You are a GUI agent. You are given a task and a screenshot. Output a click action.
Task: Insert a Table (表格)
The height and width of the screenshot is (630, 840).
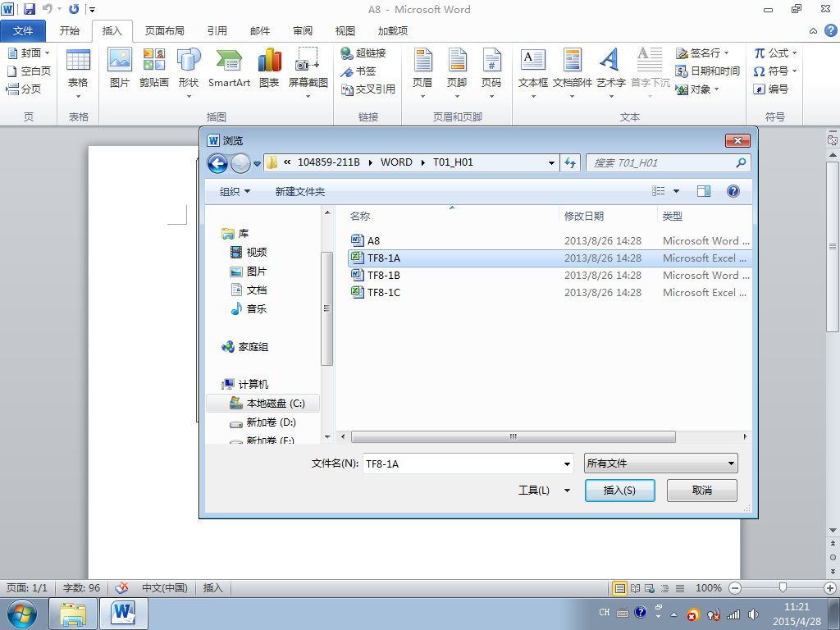click(78, 72)
